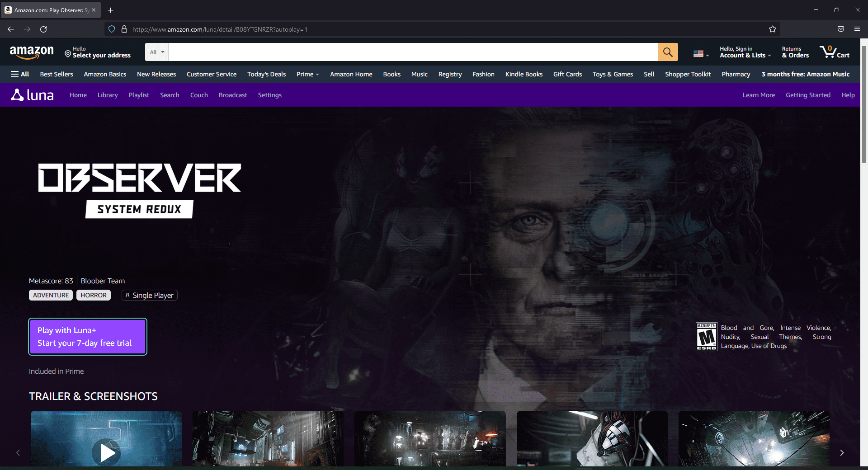Click the Learn More link
868x470 pixels.
[759, 95]
